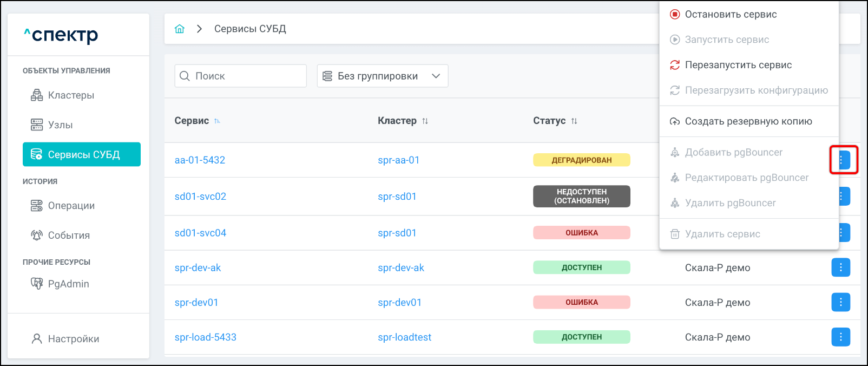The width and height of the screenshot is (868, 366).
Task: Open Кластеры in the sidebar
Action: coord(71,95)
